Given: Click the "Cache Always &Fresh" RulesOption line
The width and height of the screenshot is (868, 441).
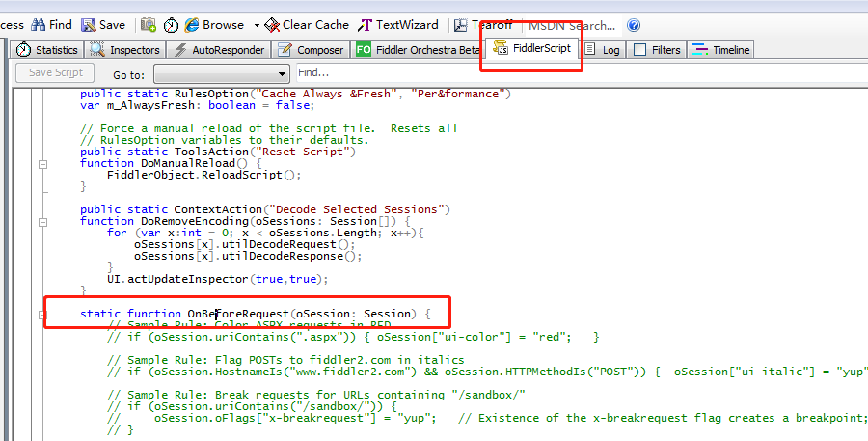Looking at the screenshot, I should pos(295,94).
